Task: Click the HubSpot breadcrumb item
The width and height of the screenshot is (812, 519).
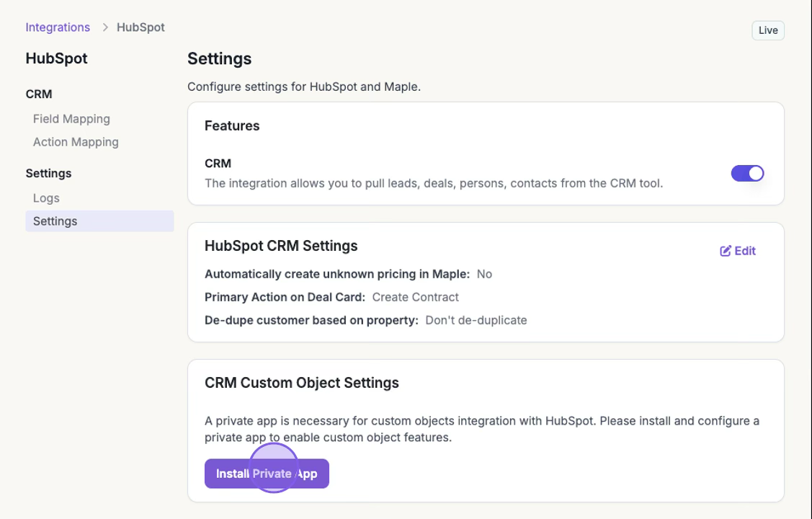Action: [140, 27]
